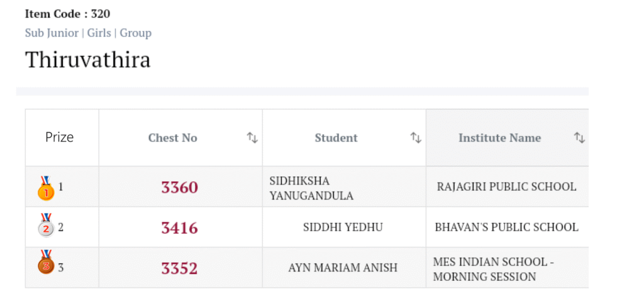Sort by Institute Name using arrows icon
This screenshot has width=644, height=308.
tap(579, 137)
